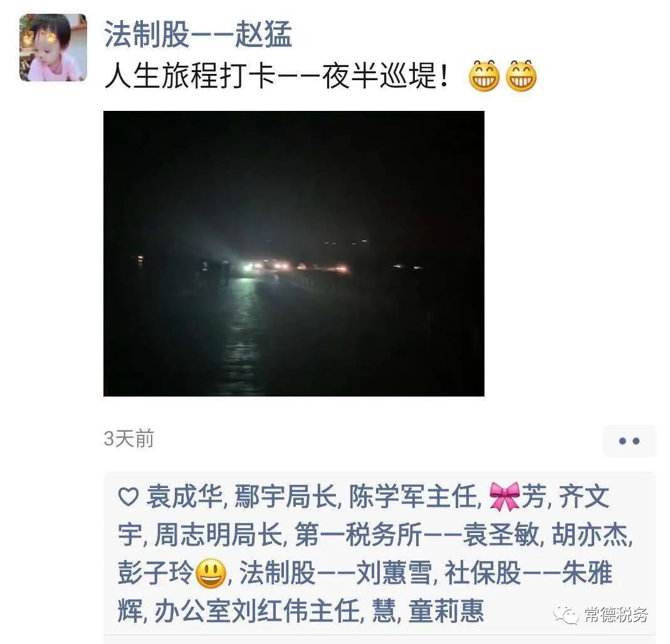The width and height of the screenshot is (670, 644).
Task: Open liker 童莉惠's profile
Action: coord(446,611)
